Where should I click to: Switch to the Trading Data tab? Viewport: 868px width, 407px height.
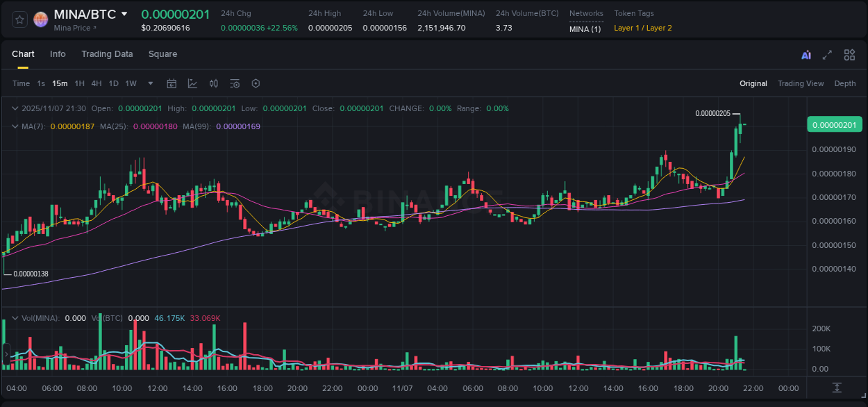point(107,54)
